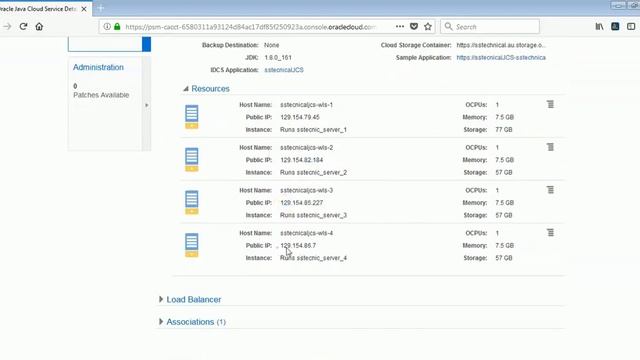
Task: Click server icon for sstecnicaljcs-wls-3
Action: point(191,202)
